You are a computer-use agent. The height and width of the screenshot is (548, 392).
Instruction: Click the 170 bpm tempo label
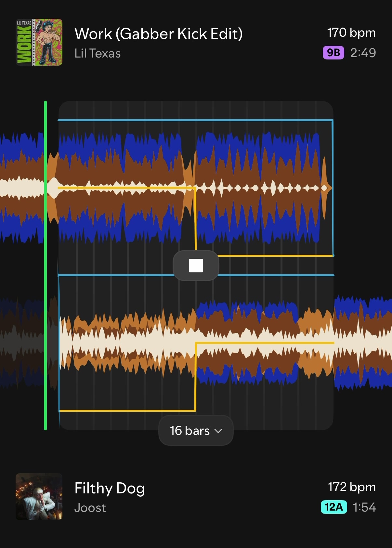coord(351,33)
